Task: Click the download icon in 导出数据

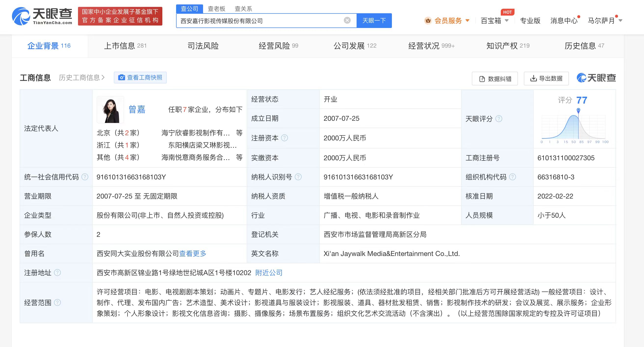Action: tap(533, 78)
